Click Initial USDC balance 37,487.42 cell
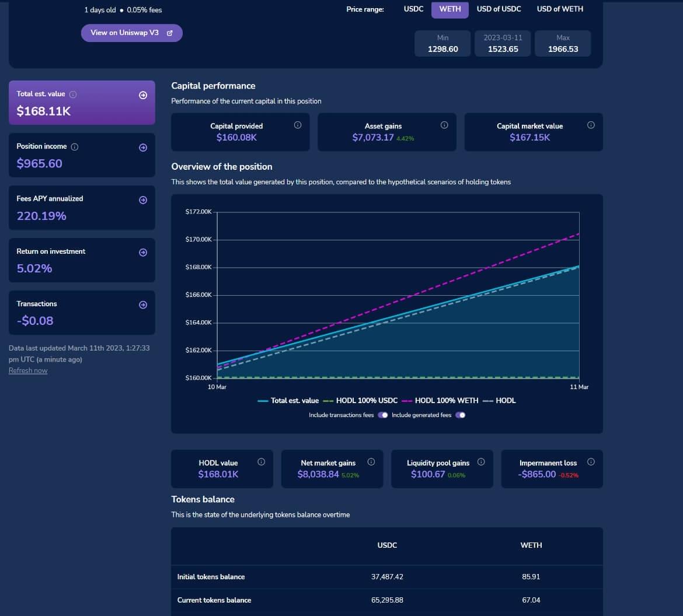The width and height of the screenshot is (683, 616). 387,577
